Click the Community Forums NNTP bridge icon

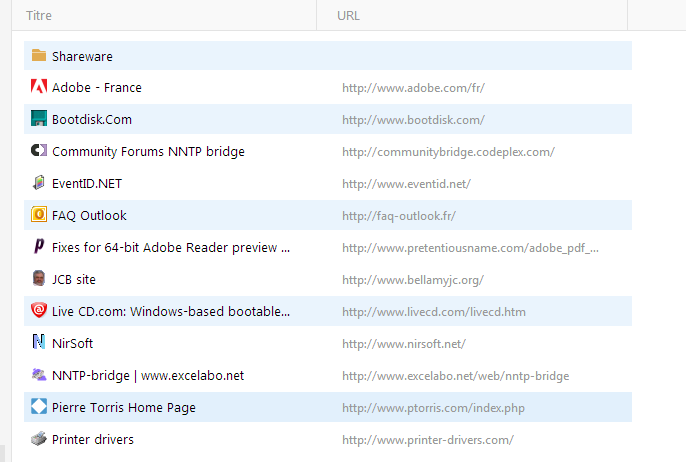click(x=38, y=150)
